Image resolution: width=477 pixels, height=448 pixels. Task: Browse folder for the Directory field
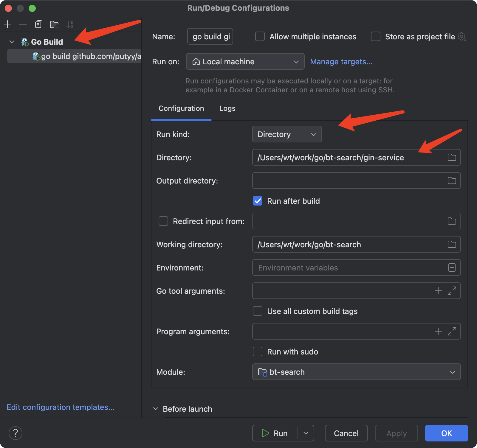tap(452, 157)
